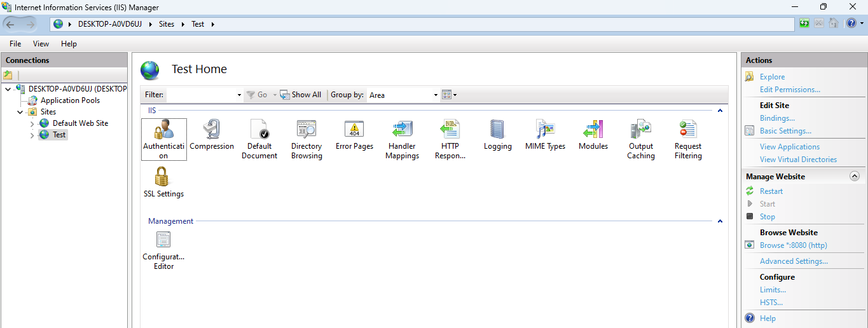Click the globe icon in address bar
The height and width of the screenshot is (328, 868).
pos(59,24)
